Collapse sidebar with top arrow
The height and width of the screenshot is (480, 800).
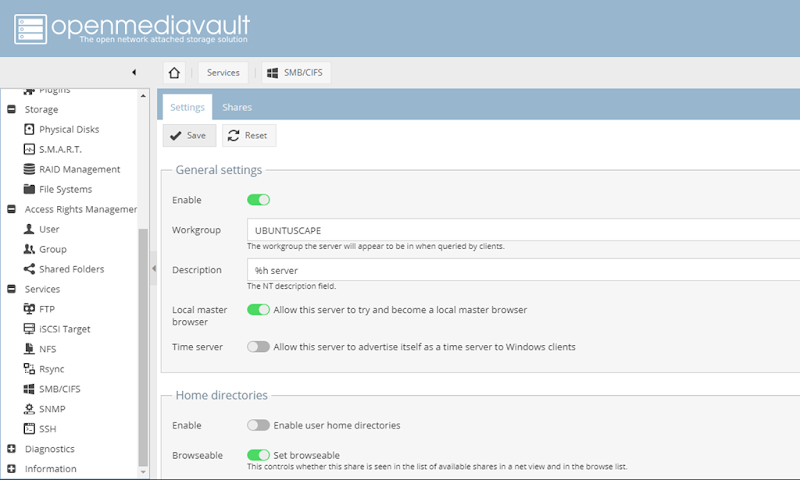(134, 72)
